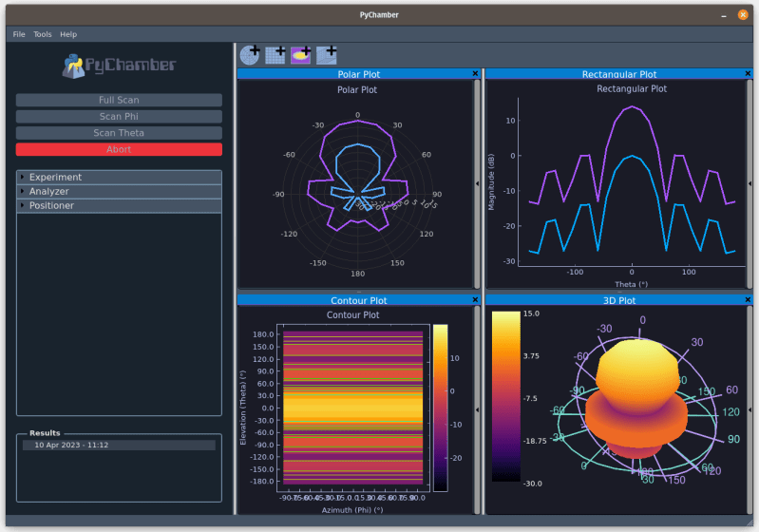Expand the Analyzer section
Image resolution: width=759 pixels, height=532 pixels.
tap(119, 191)
